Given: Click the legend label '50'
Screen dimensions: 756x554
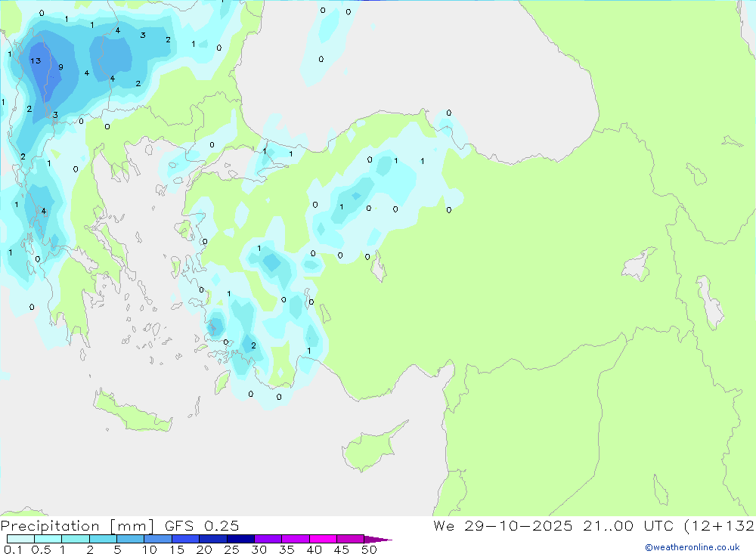Looking at the screenshot, I should point(369,549).
